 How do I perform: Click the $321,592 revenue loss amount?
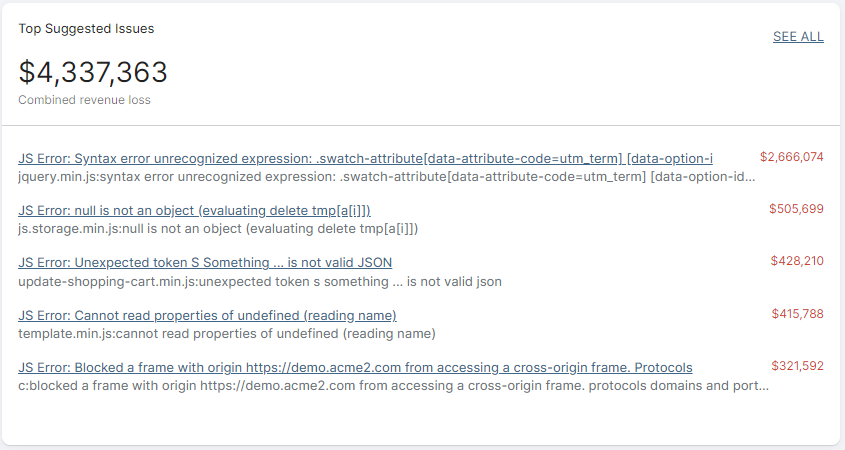click(798, 366)
